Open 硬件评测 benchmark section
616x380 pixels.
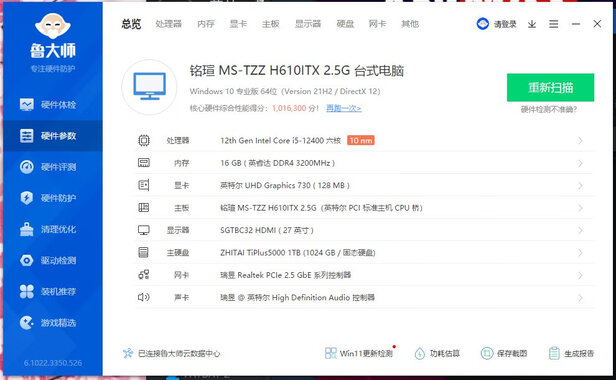click(53, 167)
